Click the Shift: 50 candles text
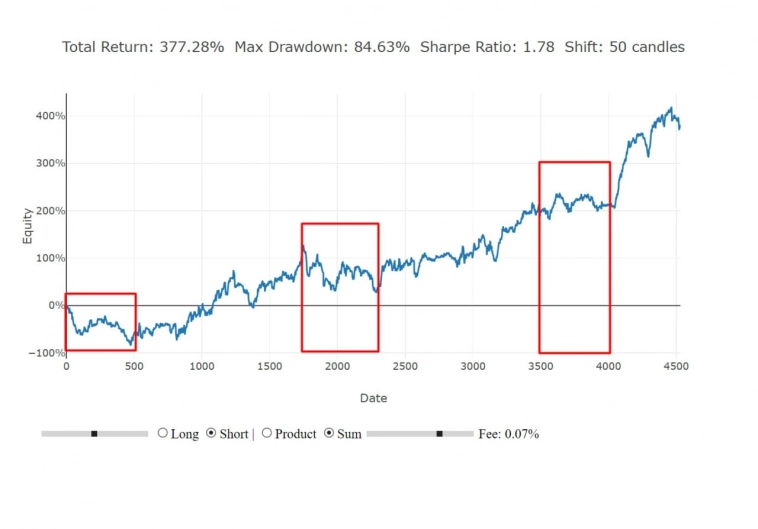The width and height of the screenshot is (758, 529). pyautogui.click(x=624, y=47)
